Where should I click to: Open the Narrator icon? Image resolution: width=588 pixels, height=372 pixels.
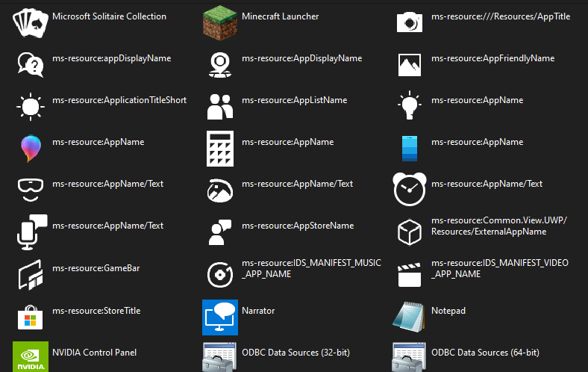(x=220, y=317)
